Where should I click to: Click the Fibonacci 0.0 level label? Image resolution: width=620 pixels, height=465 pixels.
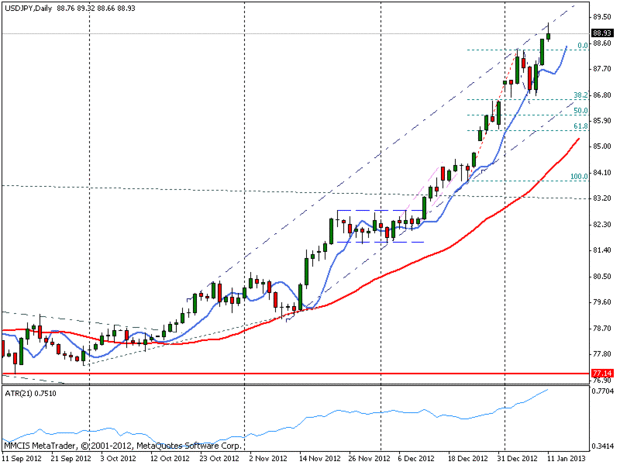(582, 45)
